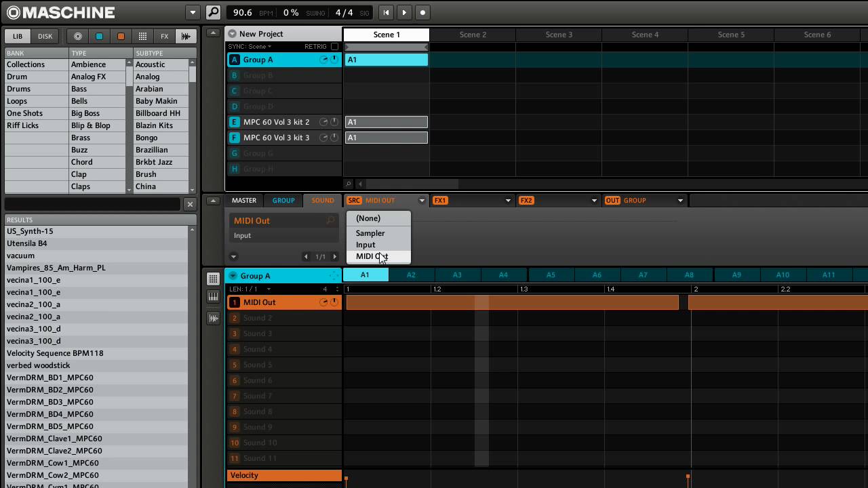Click the Group A volume knob icon

click(334, 60)
